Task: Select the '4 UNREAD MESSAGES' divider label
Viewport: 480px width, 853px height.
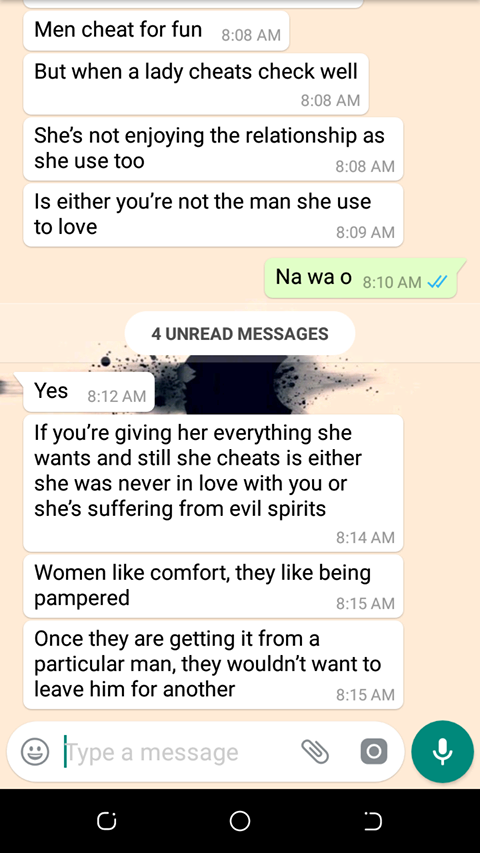Action: (x=240, y=333)
